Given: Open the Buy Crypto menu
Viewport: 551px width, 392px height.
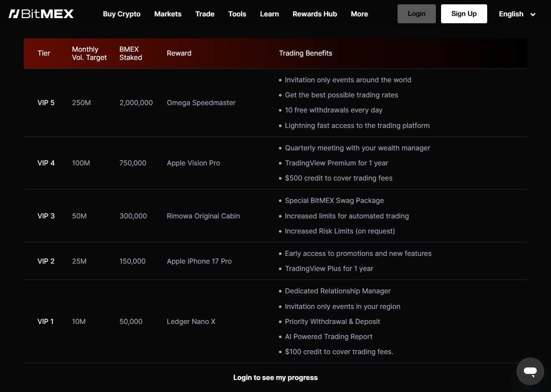Looking at the screenshot, I should [x=122, y=14].
